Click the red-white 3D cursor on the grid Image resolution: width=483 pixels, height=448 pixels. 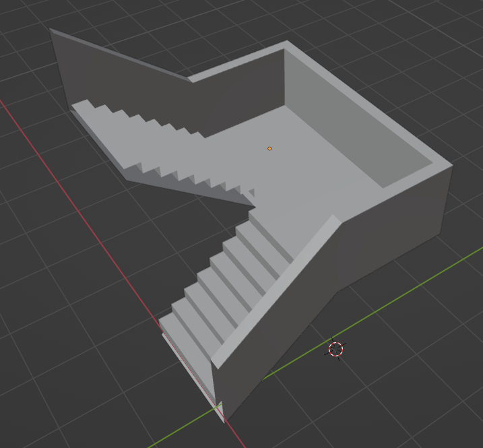pyautogui.click(x=335, y=349)
